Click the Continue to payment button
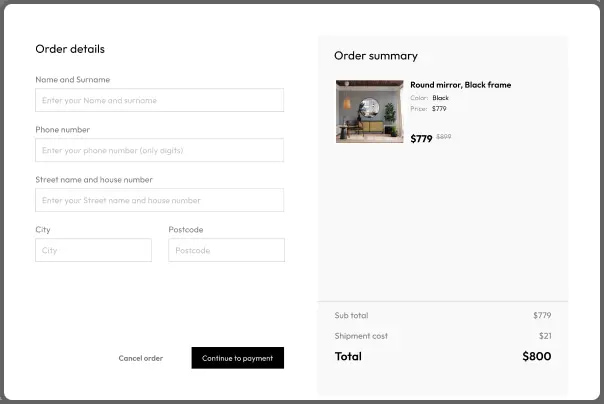The height and width of the screenshot is (404, 604). (x=238, y=358)
